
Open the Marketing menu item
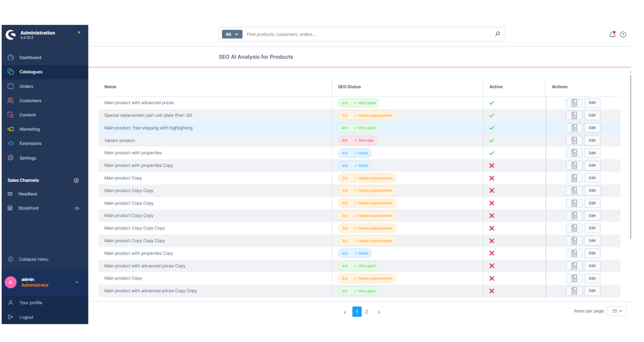45,129
